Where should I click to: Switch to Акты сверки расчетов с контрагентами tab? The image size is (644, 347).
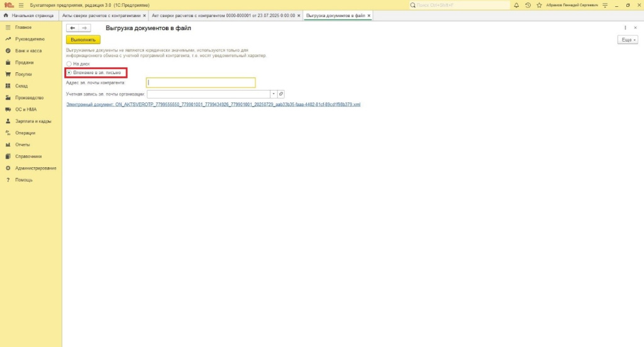[101, 15]
